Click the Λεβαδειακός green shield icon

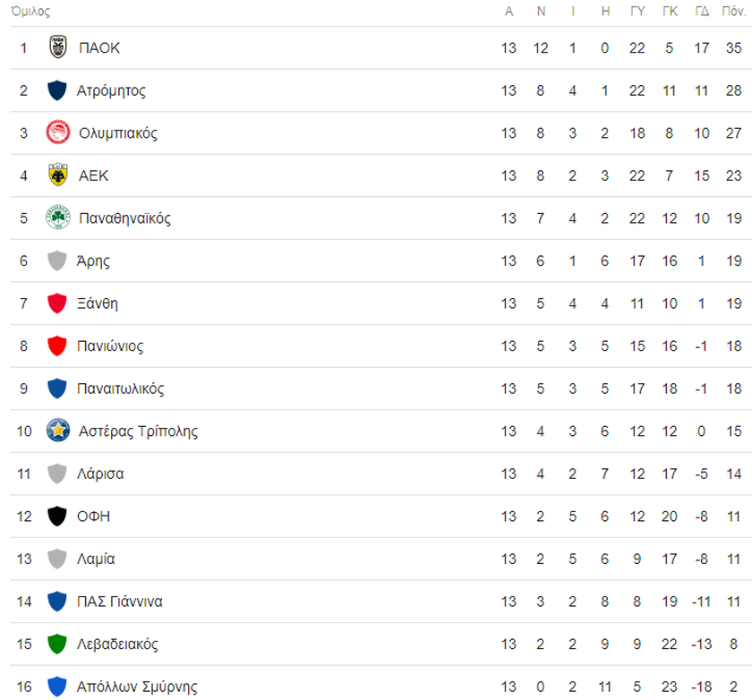[57, 644]
